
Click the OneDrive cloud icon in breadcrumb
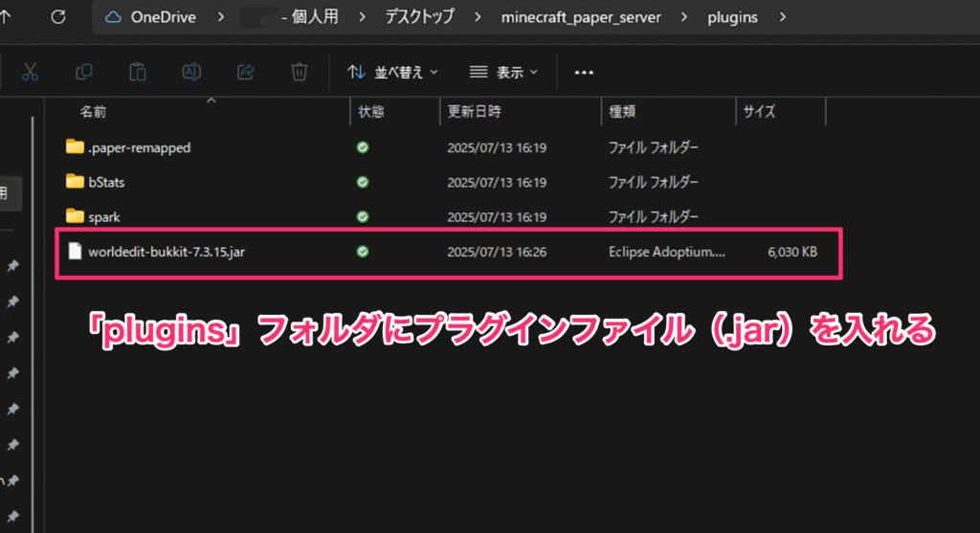click(113, 17)
